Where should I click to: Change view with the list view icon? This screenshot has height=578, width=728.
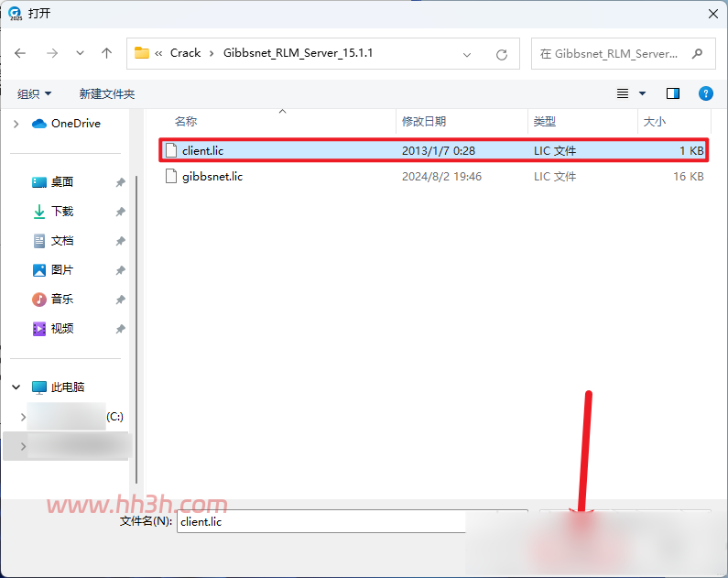623,93
